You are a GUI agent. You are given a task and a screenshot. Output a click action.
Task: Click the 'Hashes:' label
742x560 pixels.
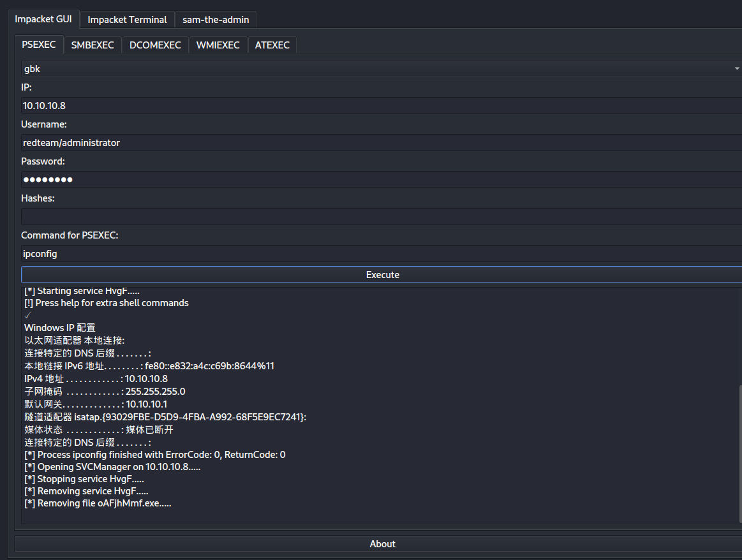(38, 198)
